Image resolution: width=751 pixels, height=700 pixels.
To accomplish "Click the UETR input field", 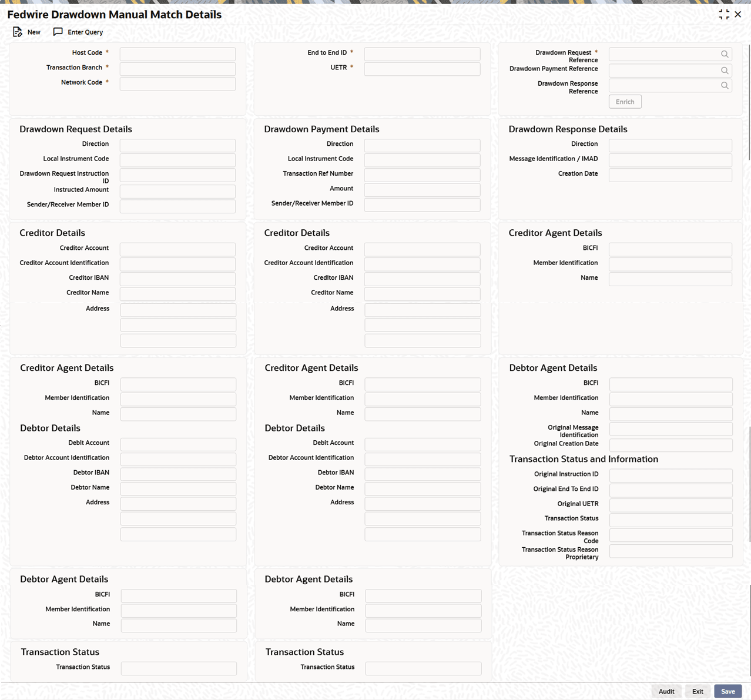I will pos(422,69).
